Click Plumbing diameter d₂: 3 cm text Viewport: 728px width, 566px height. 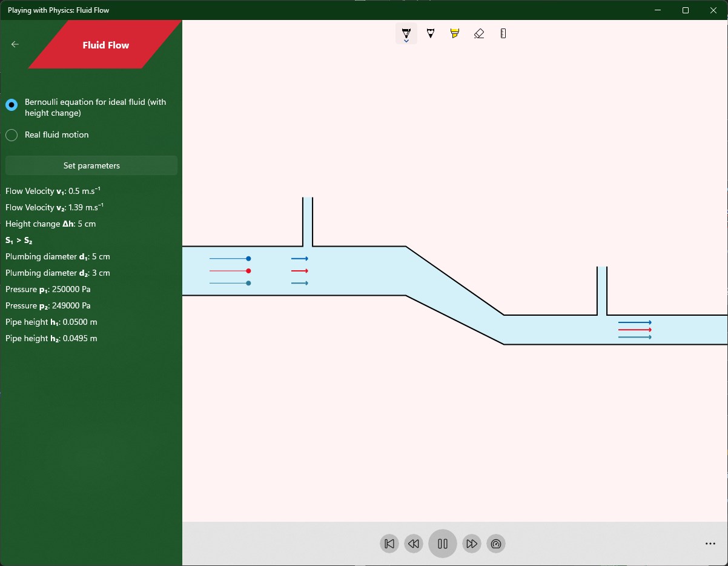tap(58, 273)
